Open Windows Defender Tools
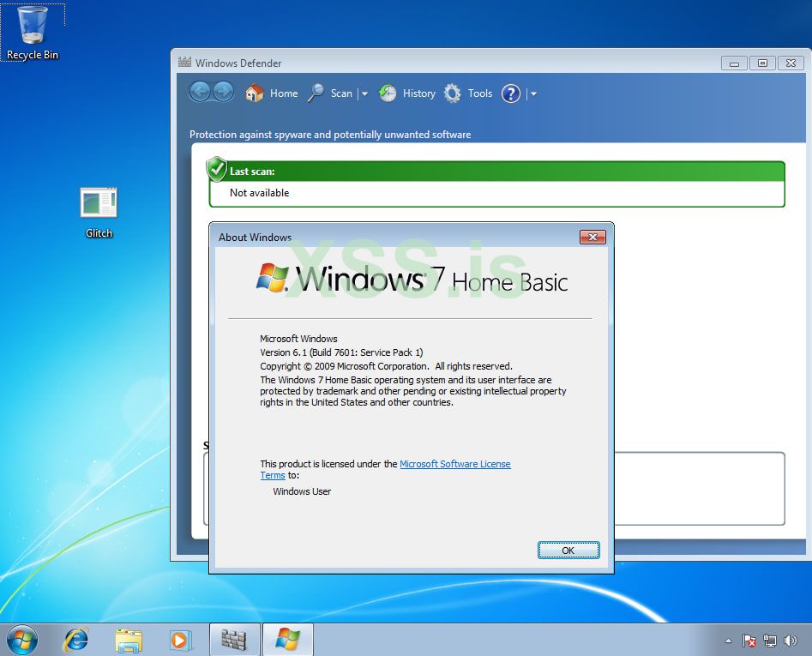This screenshot has width=812, height=656. pos(468,93)
